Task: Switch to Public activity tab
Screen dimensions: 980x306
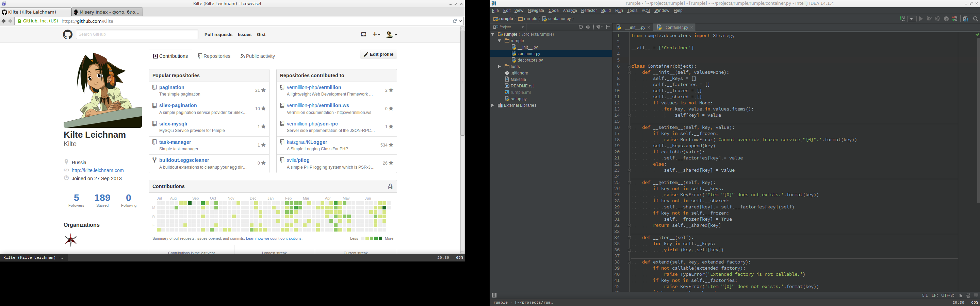Action: coord(258,56)
